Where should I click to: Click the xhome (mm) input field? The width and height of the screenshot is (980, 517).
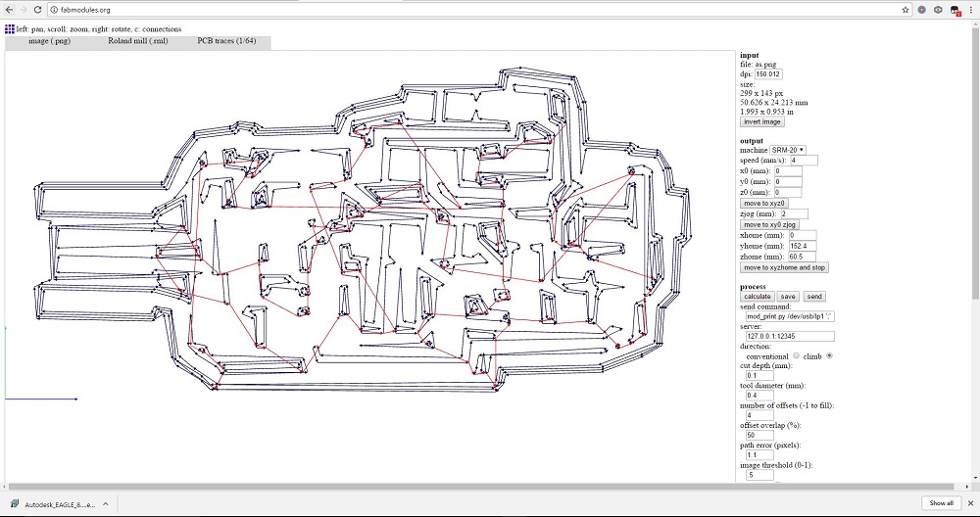tap(803, 235)
